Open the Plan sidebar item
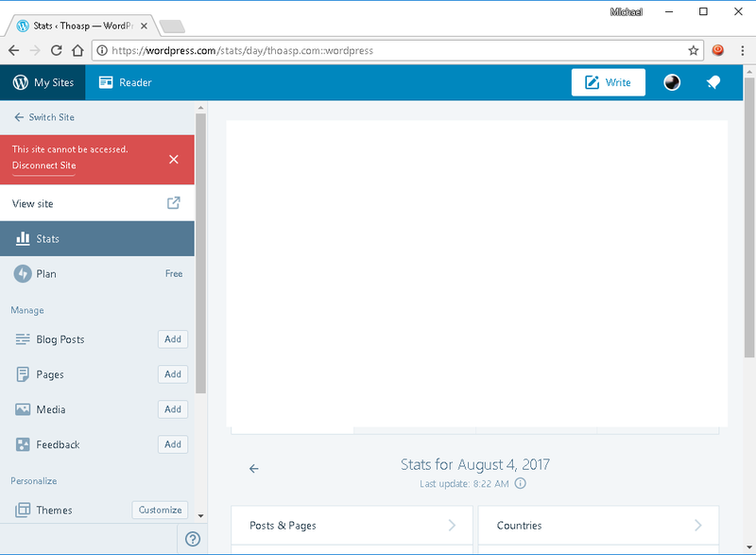Image resolution: width=756 pixels, height=555 pixels. 96,273
